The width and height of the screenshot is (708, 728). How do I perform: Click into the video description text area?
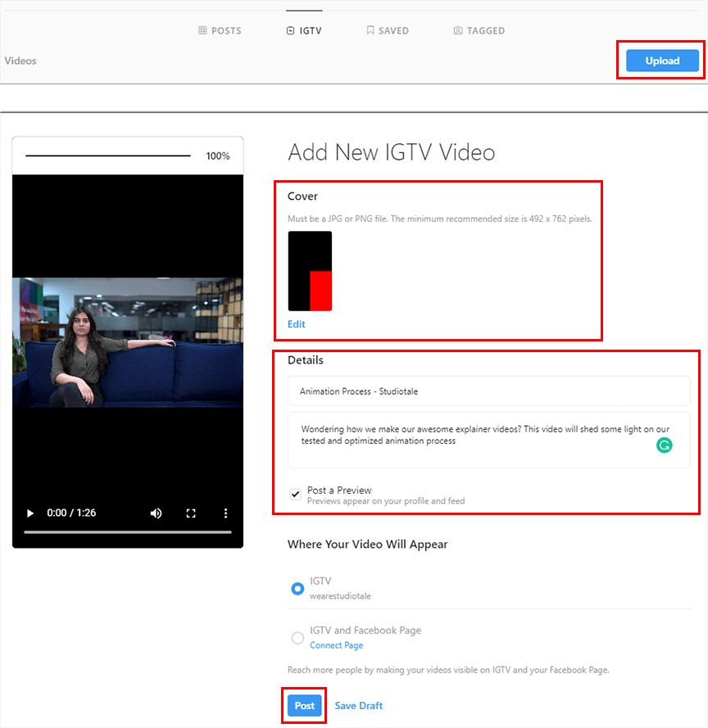pyautogui.click(x=488, y=440)
